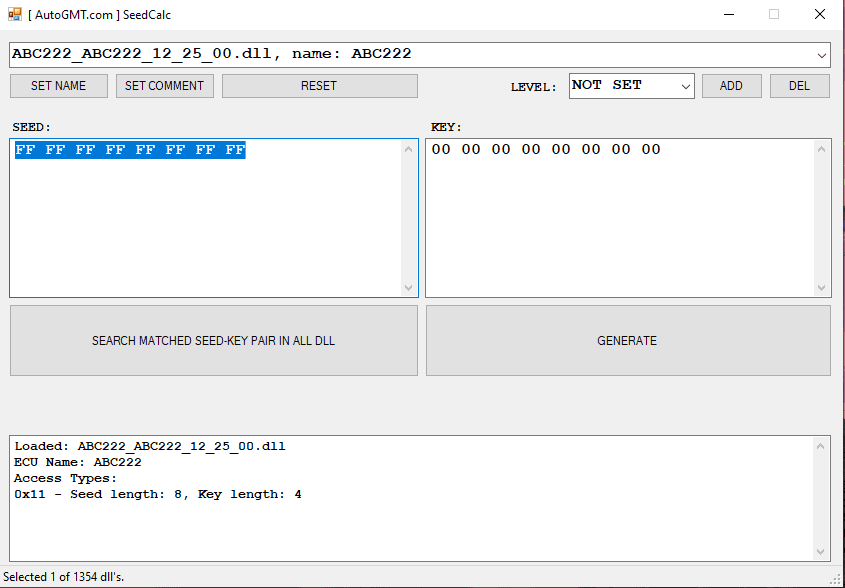Click the SEED box scroll up arrow
The height and width of the screenshot is (588, 845).
pyautogui.click(x=409, y=149)
